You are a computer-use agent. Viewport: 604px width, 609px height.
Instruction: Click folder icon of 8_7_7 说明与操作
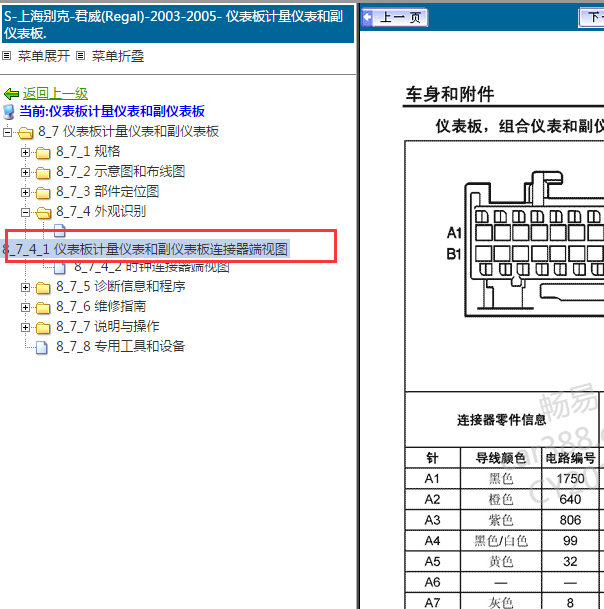click(x=43, y=328)
